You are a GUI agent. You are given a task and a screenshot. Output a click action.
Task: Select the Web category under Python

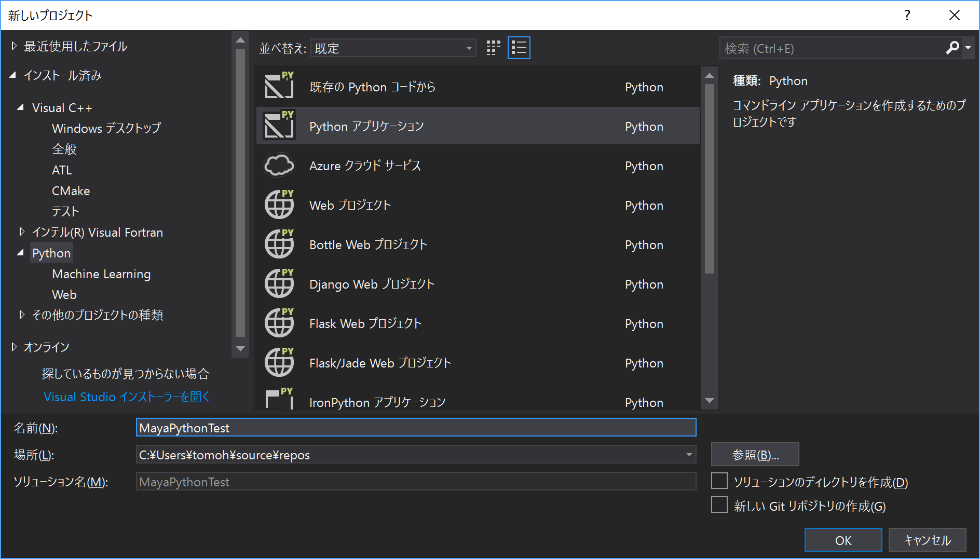tap(64, 294)
